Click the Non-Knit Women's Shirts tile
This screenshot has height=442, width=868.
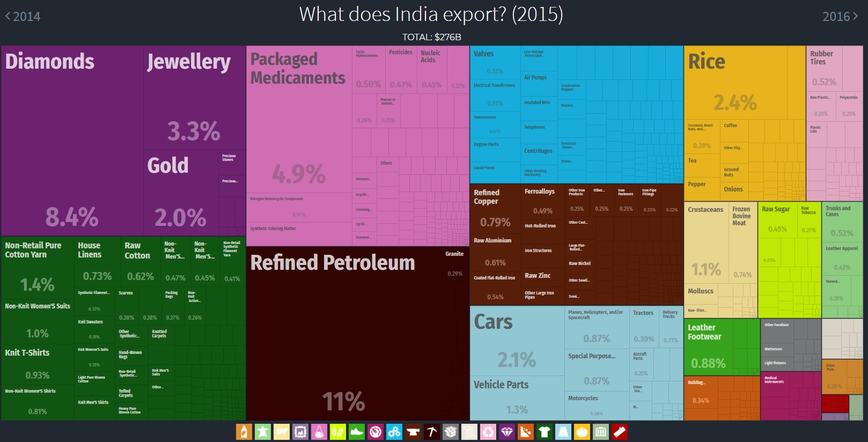pos(38,403)
